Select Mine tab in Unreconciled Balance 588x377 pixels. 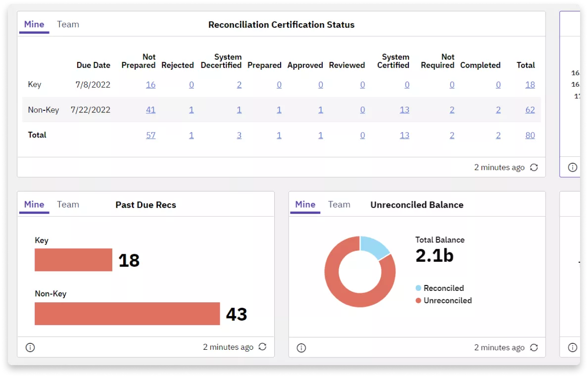[x=305, y=204]
